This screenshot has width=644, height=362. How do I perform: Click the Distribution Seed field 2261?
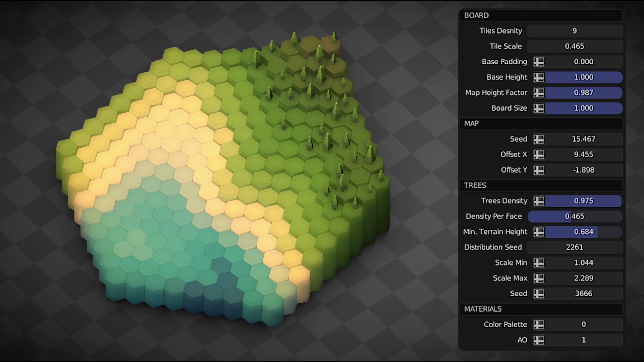coord(575,247)
